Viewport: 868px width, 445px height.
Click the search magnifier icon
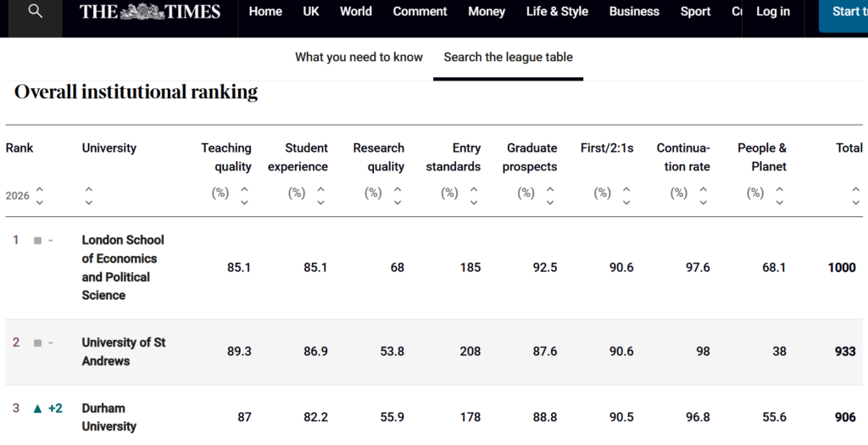35,12
